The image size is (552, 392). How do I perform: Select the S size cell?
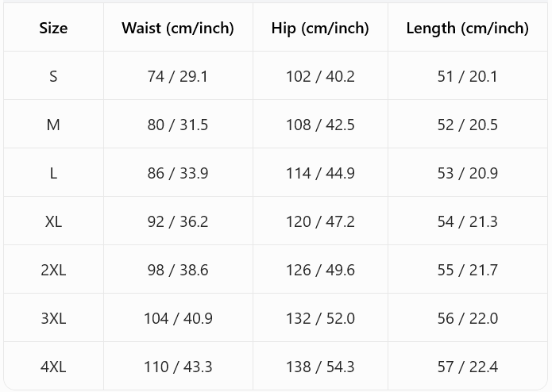tap(53, 76)
